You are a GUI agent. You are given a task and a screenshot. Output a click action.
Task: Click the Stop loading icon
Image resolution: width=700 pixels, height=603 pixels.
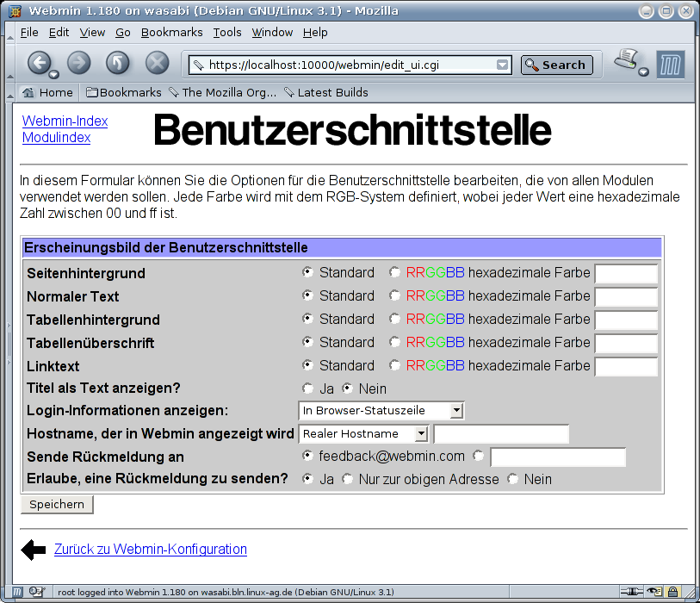tap(157, 63)
